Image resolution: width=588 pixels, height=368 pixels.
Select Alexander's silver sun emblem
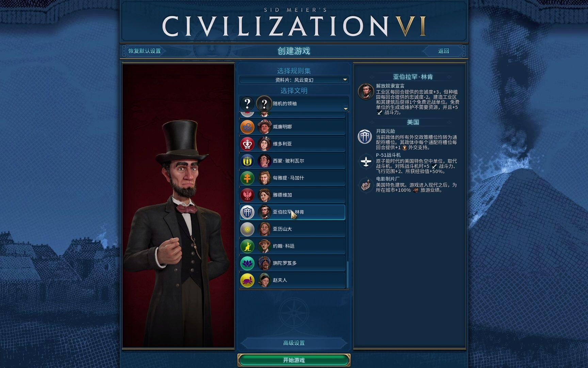[247, 229]
